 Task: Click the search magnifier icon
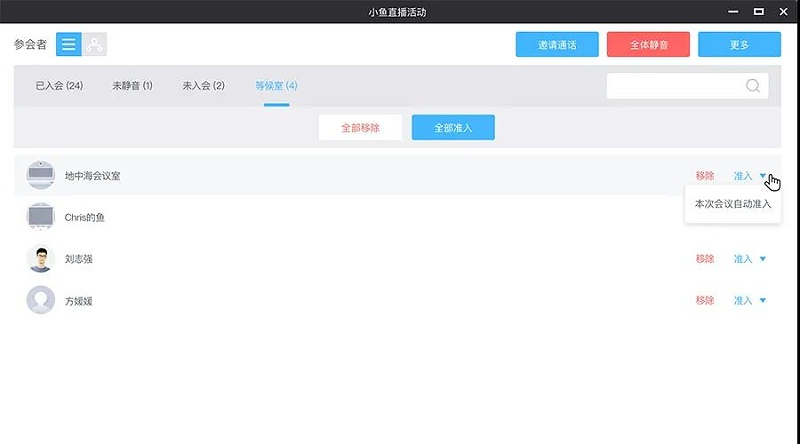[x=752, y=86]
